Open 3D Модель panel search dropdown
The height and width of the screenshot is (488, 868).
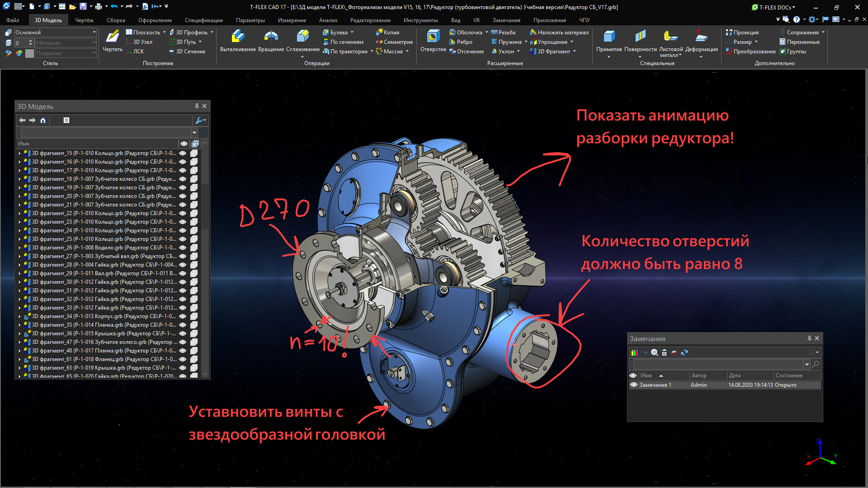click(194, 132)
